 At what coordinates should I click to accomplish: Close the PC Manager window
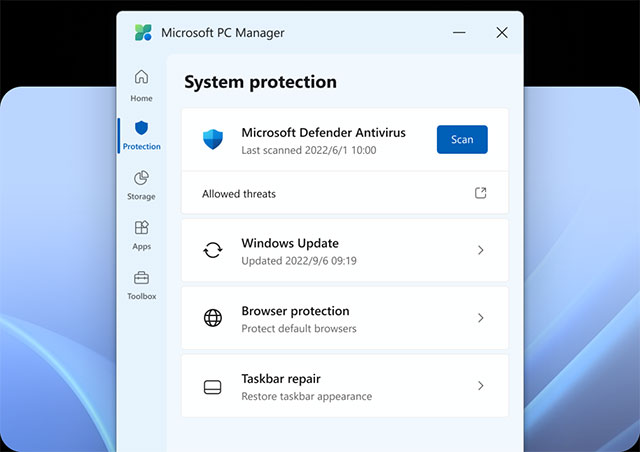[x=502, y=33]
